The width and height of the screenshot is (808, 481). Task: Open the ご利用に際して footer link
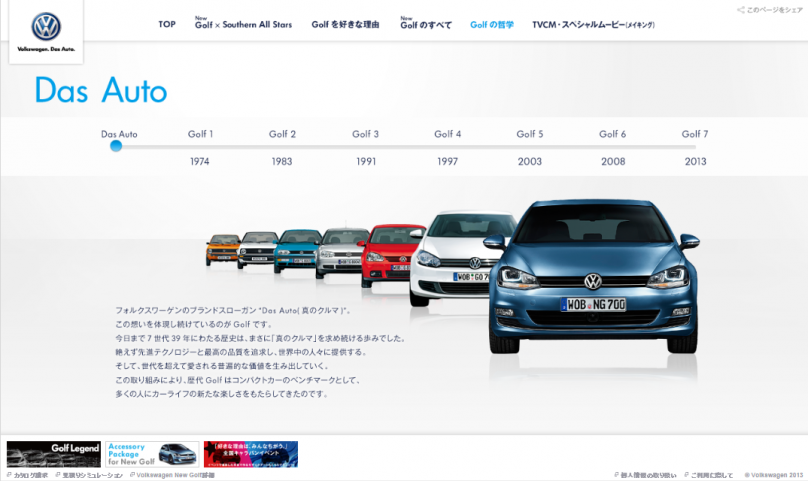point(709,475)
